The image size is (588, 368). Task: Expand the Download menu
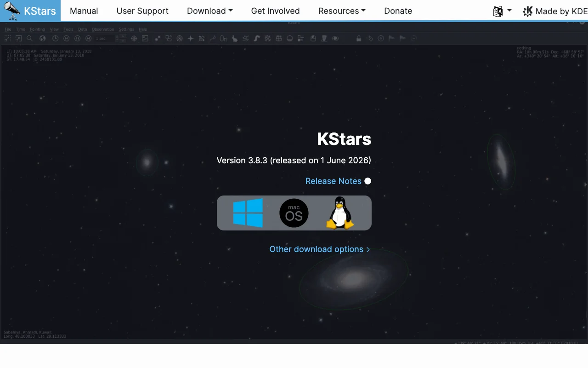pyautogui.click(x=210, y=11)
